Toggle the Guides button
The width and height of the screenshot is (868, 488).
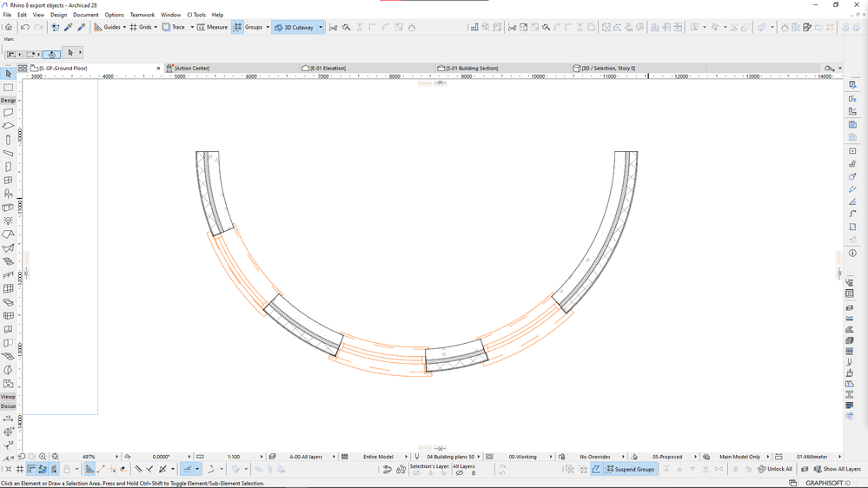(108, 27)
